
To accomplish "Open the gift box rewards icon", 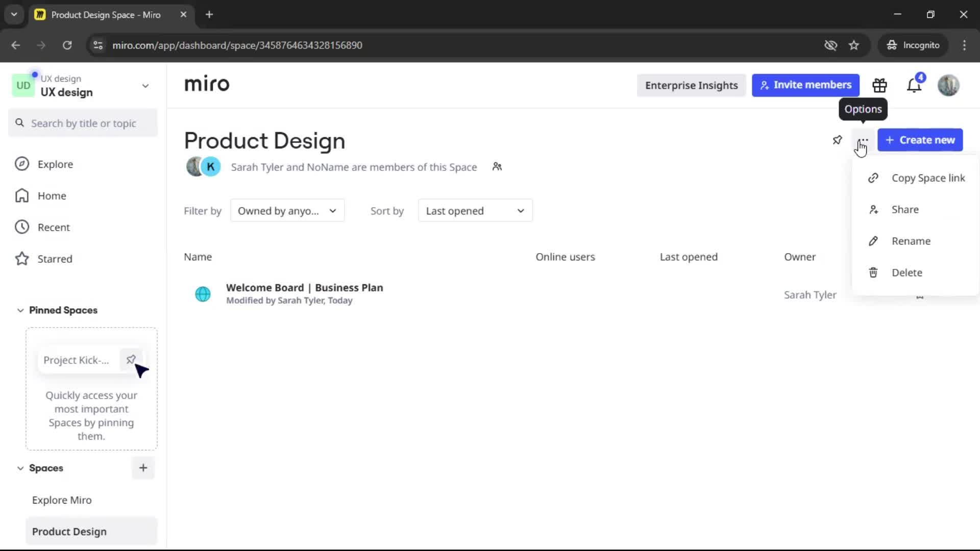I will click(x=879, y=85).
